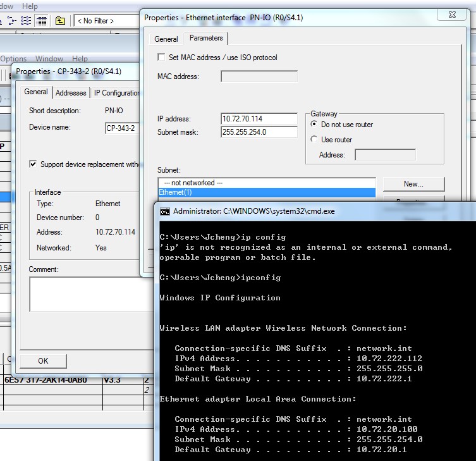Click the IP address input field
The image size is (476, 461).
pos(259,119)
